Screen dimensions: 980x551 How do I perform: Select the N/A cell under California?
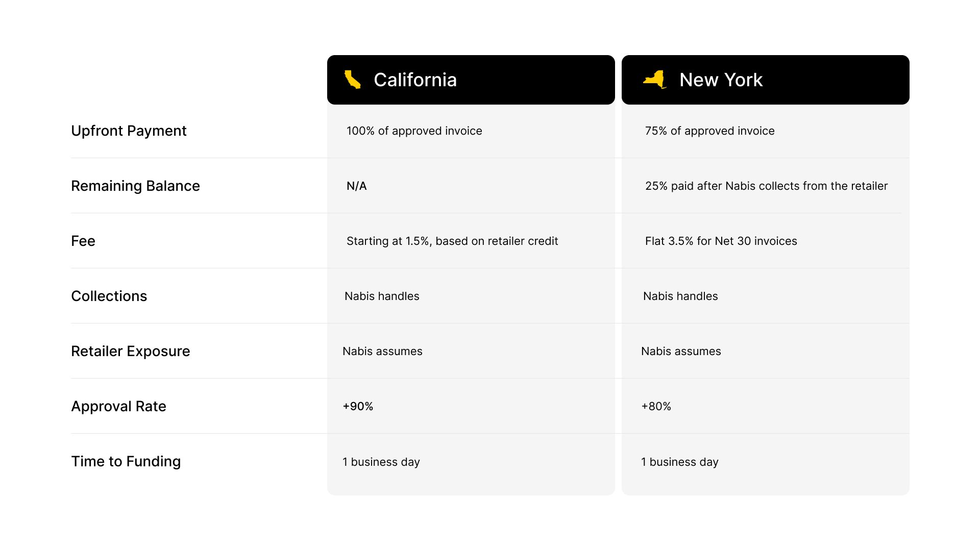[356, 186]
